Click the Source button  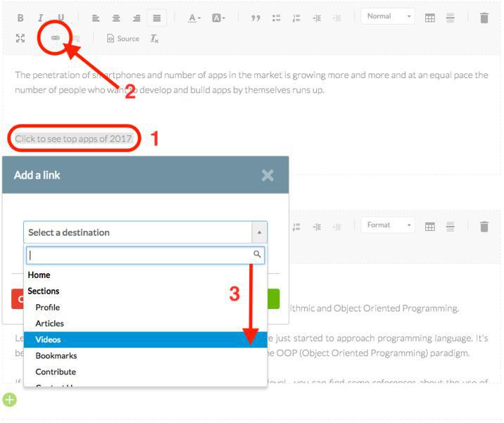point(123,39)
